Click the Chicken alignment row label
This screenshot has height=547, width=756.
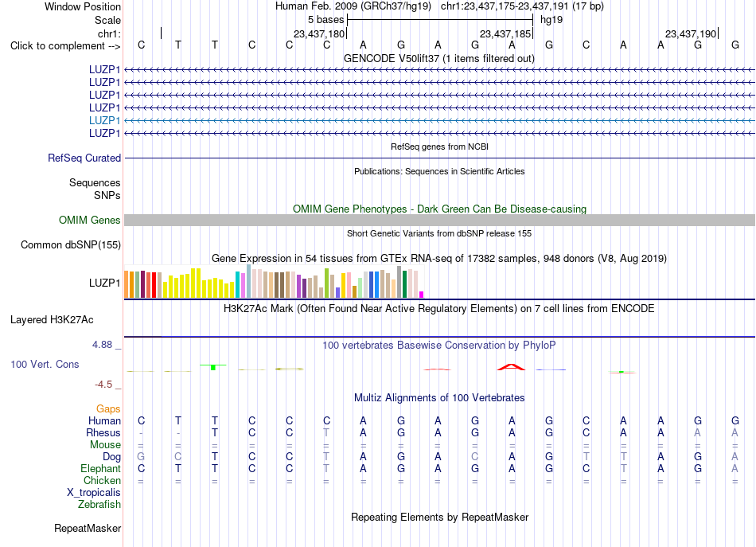(x=102, y=480)
